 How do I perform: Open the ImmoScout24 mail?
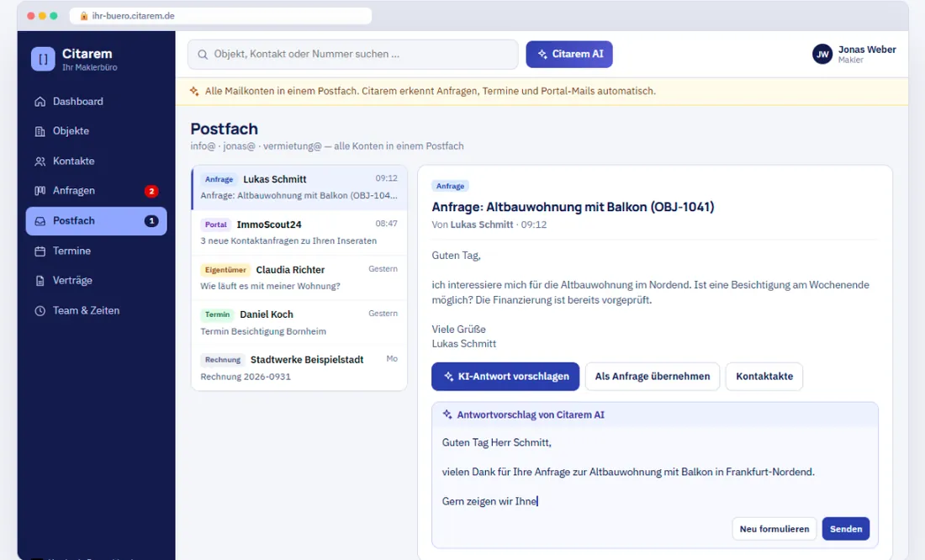[299, 233]
